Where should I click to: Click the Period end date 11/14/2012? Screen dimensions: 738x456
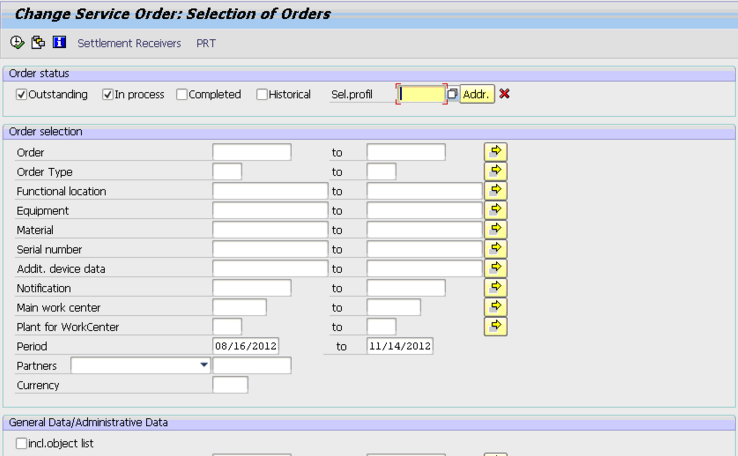point(400,346)
